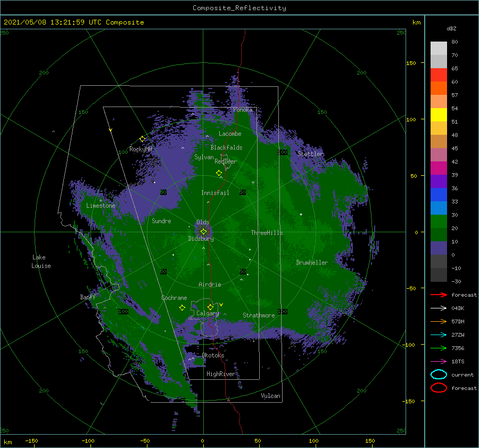This screenshot has width=479, height=448.
Task: Click the 80 dBZ light gray swatch
Action: tap(439, 48)
